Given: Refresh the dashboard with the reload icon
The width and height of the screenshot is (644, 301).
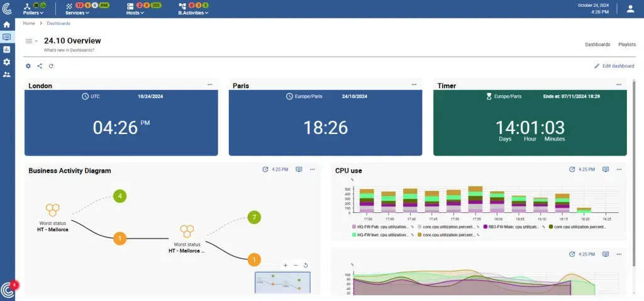Looking at the screenshot, I should [51, 65].
